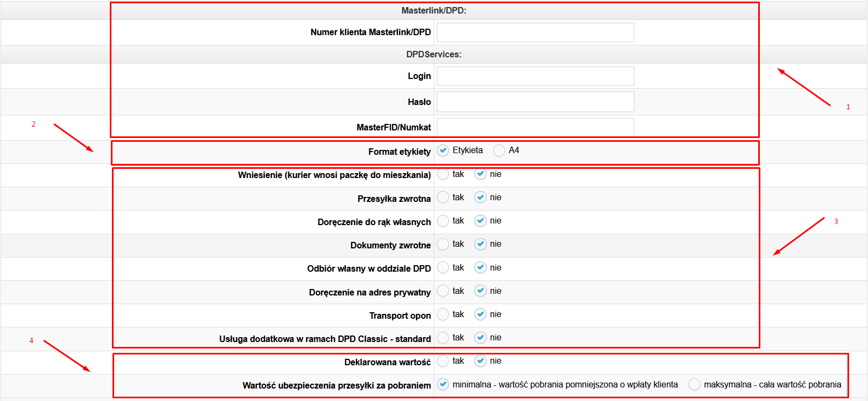The width and height of the screenshot is (868, 401).
Task: Choose nie for Przesyłka zwrotna
Action: coord(480,198)
